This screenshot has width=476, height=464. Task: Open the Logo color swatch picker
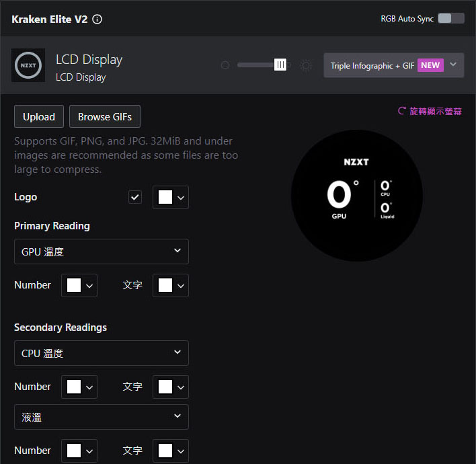point(171,198)
